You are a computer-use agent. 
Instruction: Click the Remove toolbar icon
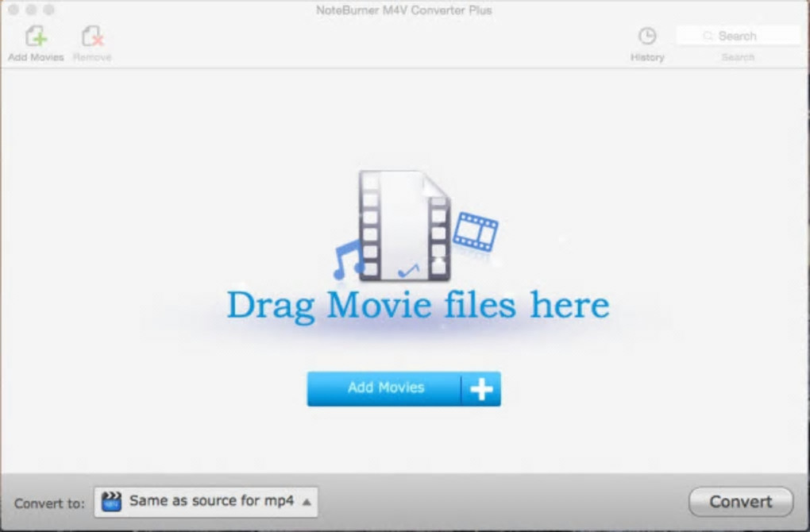click(x=92, y=37)
